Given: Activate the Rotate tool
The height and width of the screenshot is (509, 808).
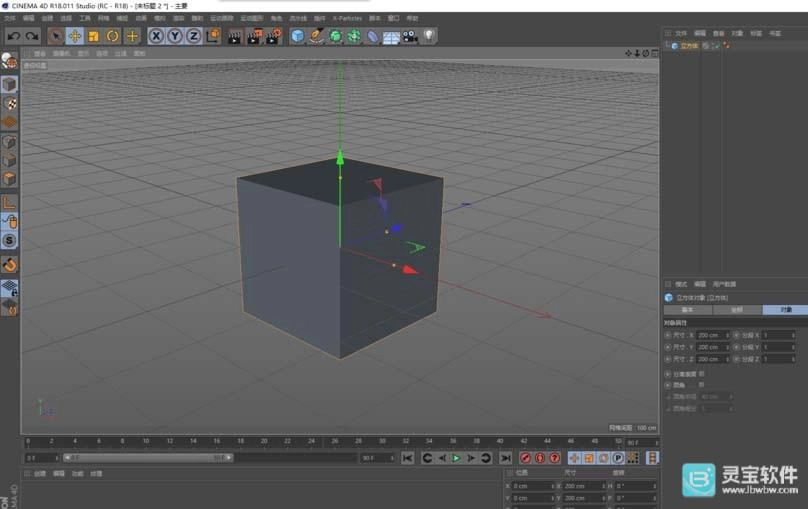Looking at the screenshot, I should pos(112,36).
